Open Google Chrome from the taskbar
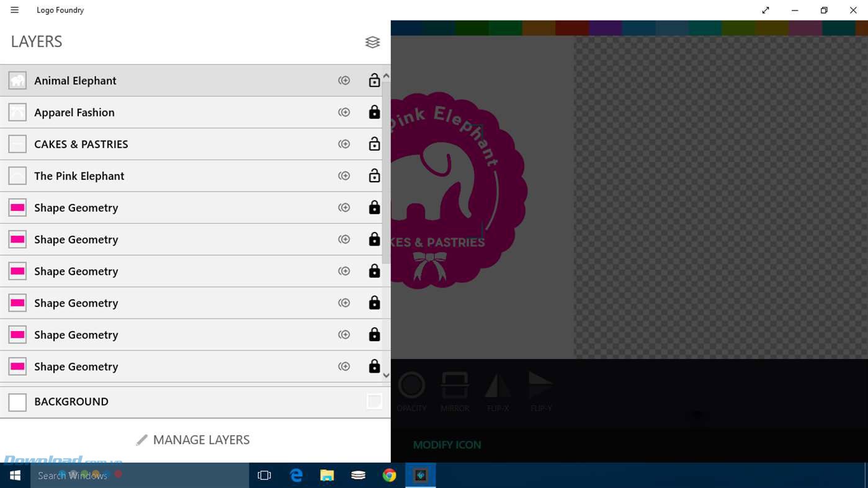This screenshot has height=488, width=868. 389,475
